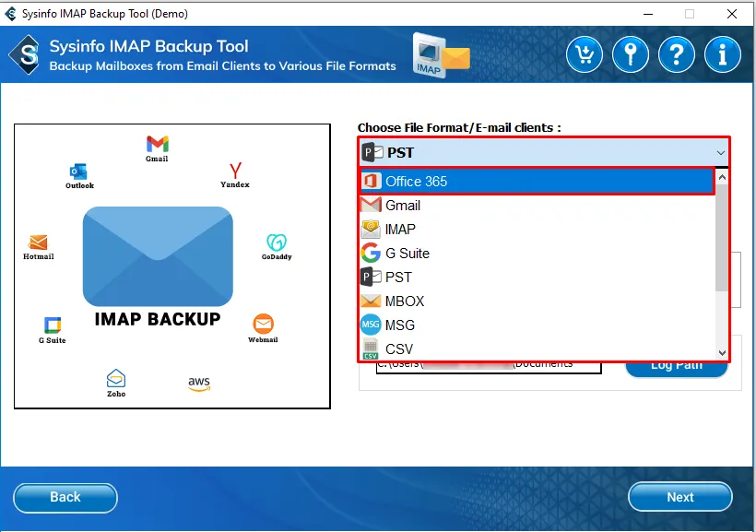Screen dimensions: 756x532
Task: Open the Help question mark icon
Action: click(677, 54)
